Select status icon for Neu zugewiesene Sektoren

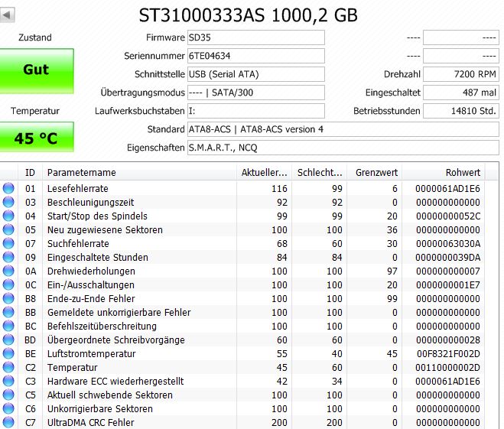(8, 229)
